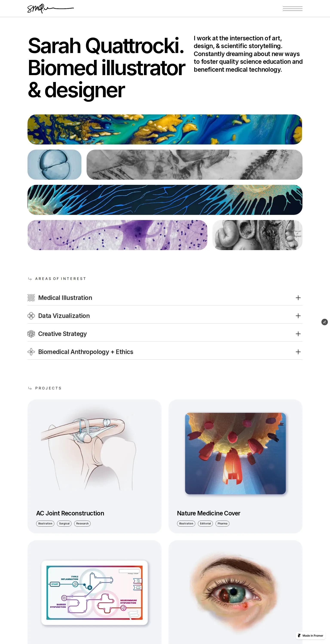Expand Creative Strategy with plus sign
The image size is (330, 644).
pos(298,334)
